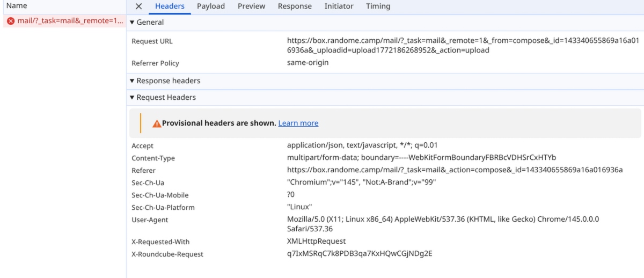This screenshot has height=278, width=644.
Task: Switch to the Preview tab
Action: click(251, 6)
